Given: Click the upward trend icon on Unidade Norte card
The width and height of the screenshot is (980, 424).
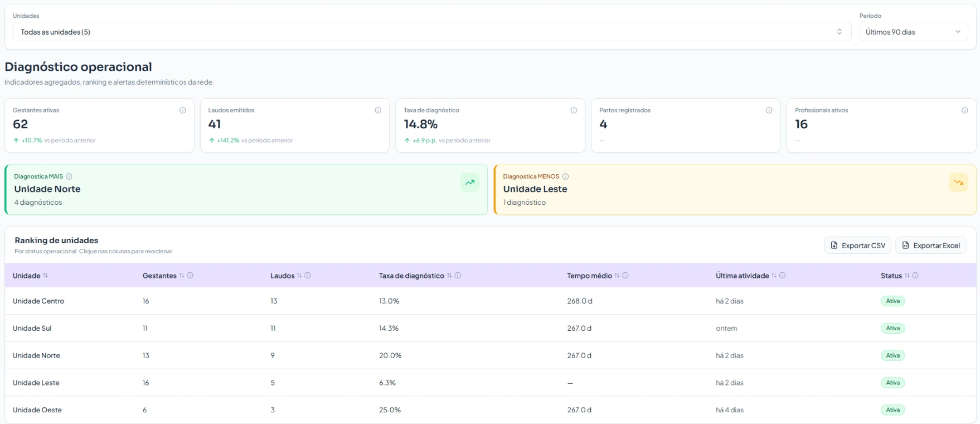Looking at the screenshot, I should 470,182.
